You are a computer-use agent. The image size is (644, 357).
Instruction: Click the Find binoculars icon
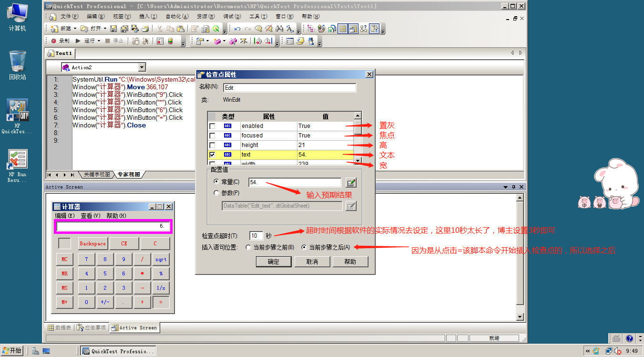pos(279,29)
